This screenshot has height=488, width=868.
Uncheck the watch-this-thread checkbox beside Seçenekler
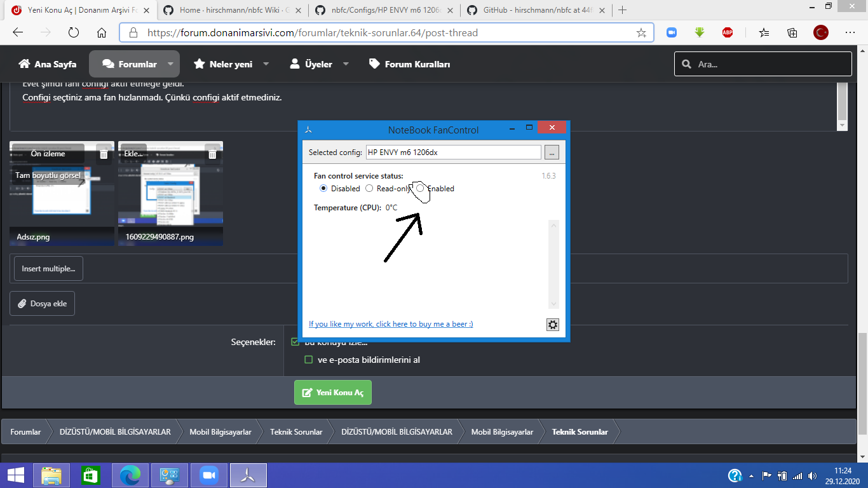(295, 342)
